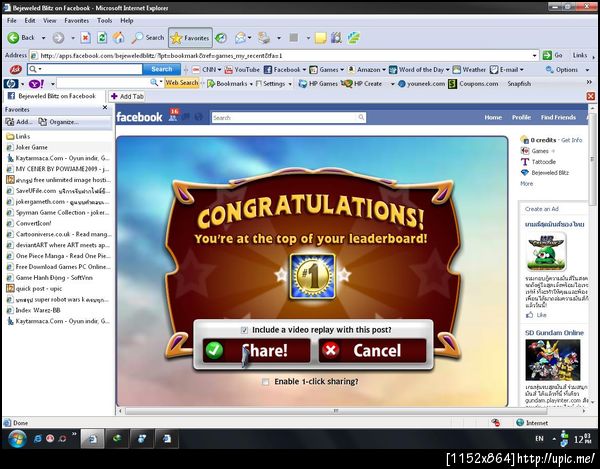Click the Facebook logo
600x469 pixels.
tap(139, 117)
